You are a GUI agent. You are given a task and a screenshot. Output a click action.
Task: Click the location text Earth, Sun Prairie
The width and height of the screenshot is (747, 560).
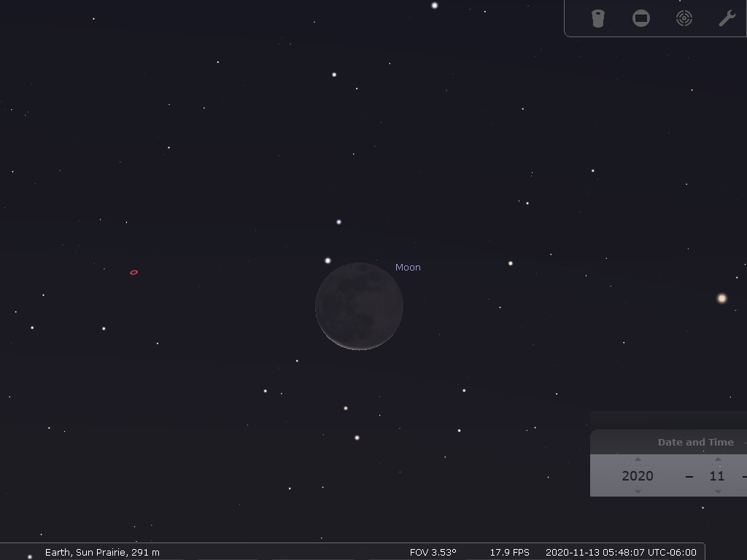click(102, 552)
